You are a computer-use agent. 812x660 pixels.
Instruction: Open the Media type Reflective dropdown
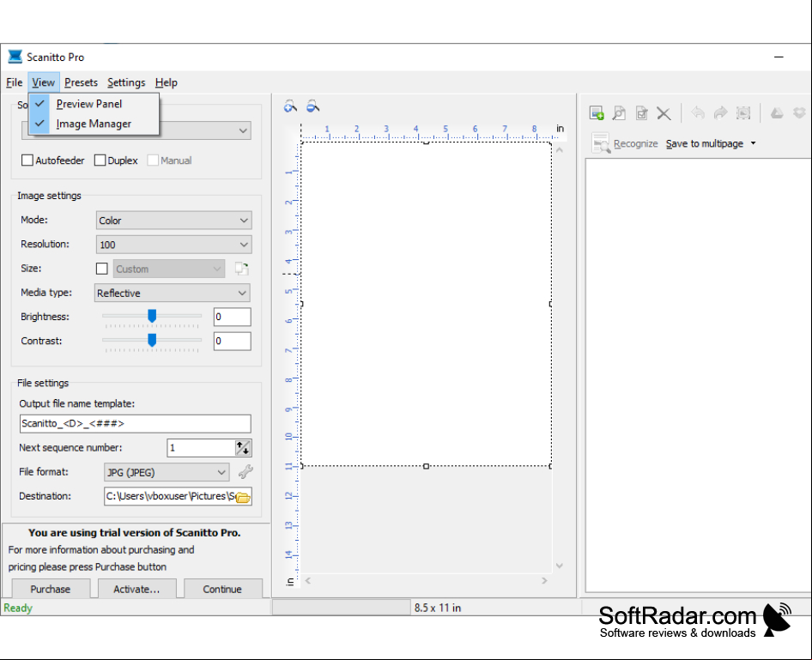coord(173,293)
